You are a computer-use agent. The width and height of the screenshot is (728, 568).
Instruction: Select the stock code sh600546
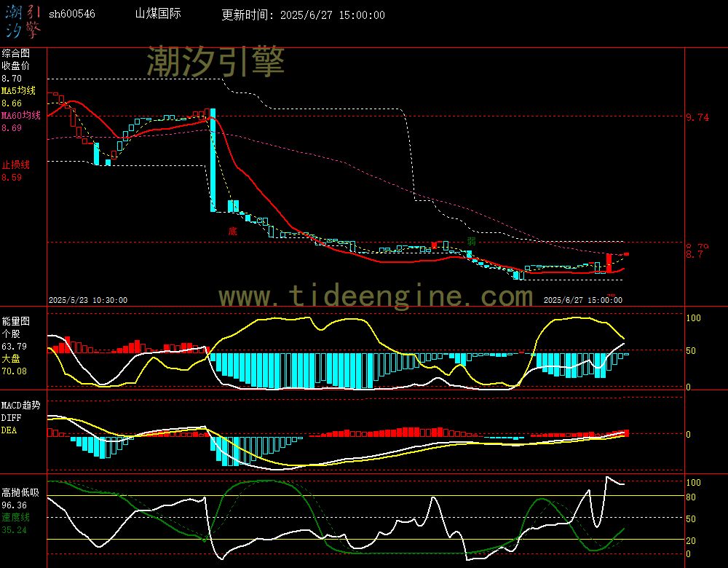click(x=72, y=14)
